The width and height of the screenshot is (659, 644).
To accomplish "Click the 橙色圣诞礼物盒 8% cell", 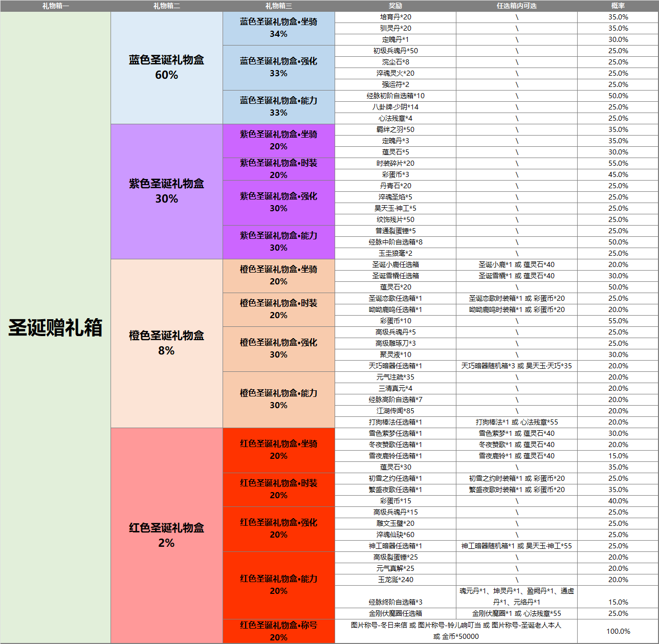I will click(x=167, y=343).
